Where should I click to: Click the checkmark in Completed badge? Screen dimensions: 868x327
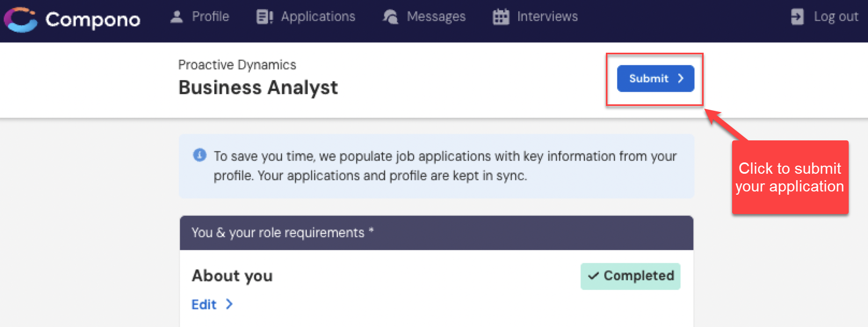tap(593, 276)
